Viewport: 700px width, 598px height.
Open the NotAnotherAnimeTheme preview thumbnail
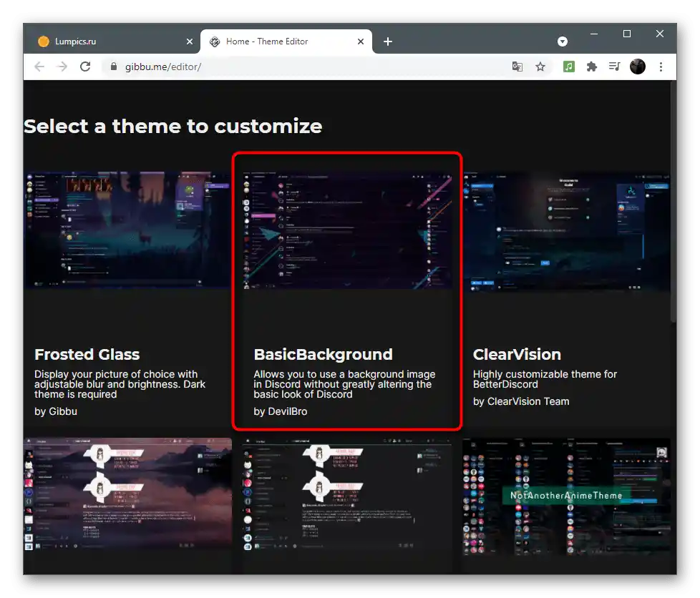pos(567,496)
